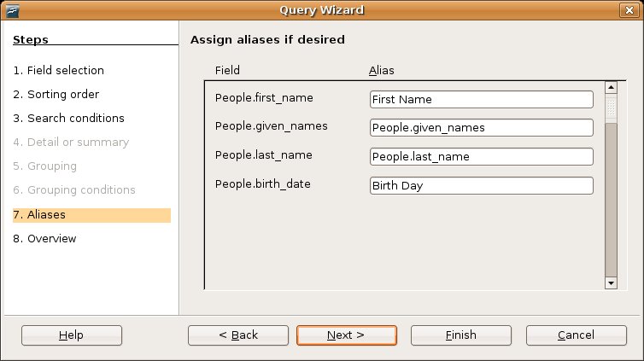Cancel the query wizard
644x361 pixels.
click(x=577, y=335)
